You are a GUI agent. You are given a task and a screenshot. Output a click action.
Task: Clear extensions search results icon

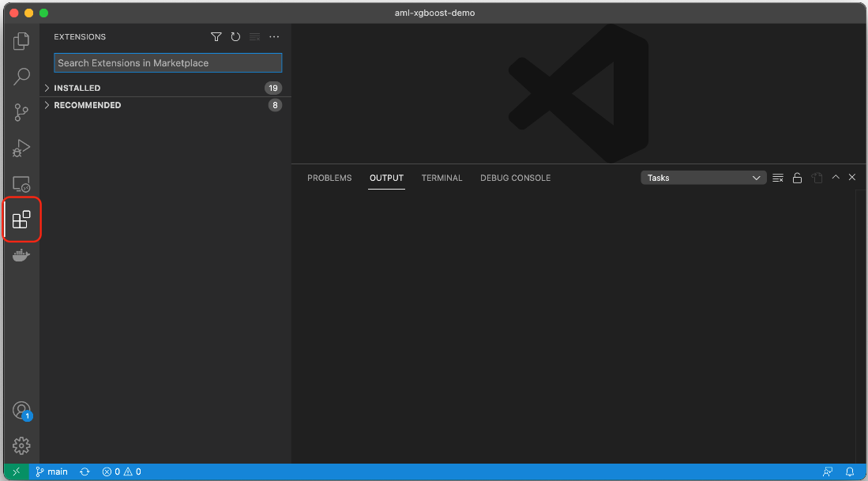(x=254, y=36)
